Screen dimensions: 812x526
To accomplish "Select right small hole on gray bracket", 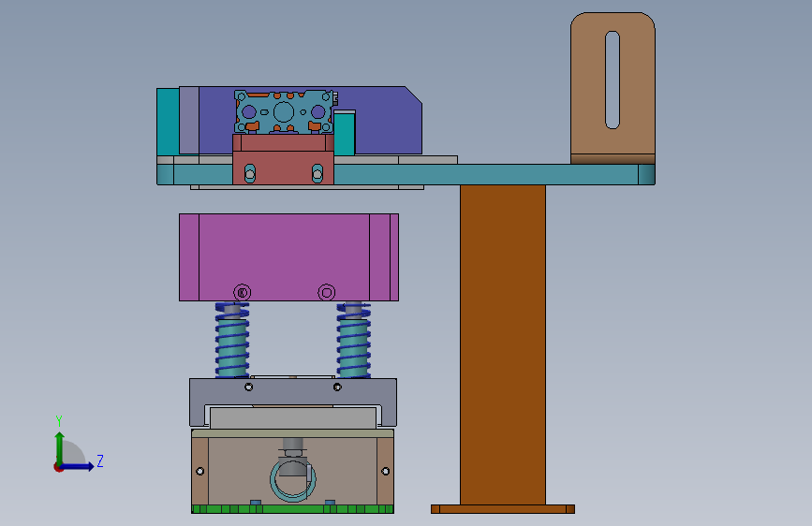I will pyautogui.click(x=337, y=387).
